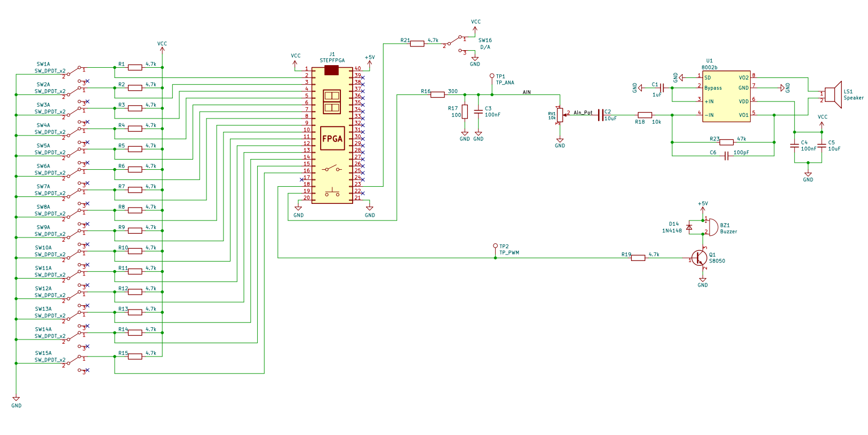Select resistor R21 4.7k

click(x=417, y=44)
